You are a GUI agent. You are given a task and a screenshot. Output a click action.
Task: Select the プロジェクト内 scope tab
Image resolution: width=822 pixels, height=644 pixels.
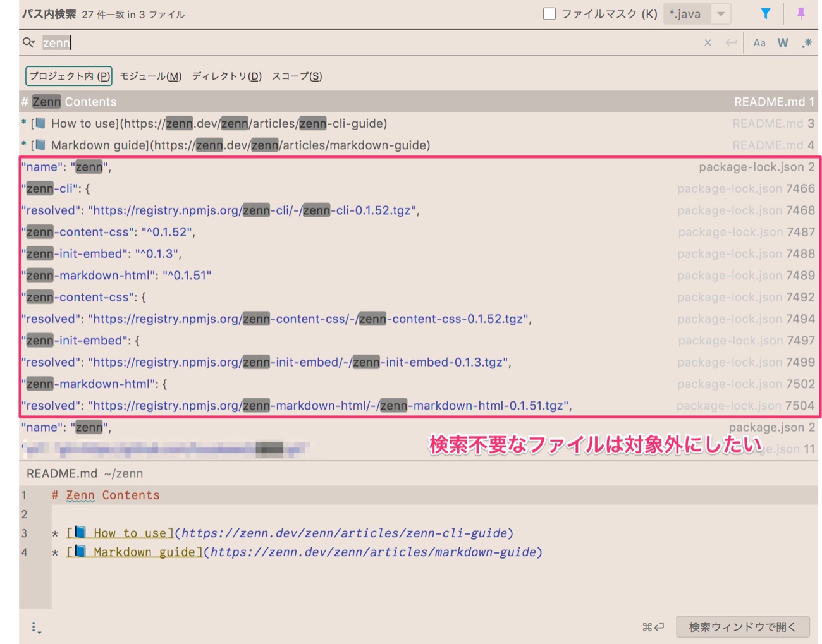[69, 76]
